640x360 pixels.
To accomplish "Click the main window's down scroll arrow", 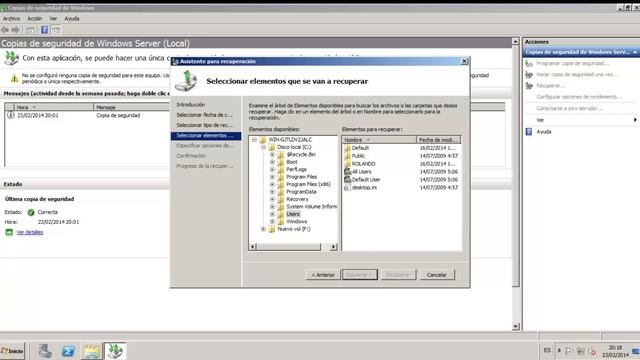I will (516, 327).
